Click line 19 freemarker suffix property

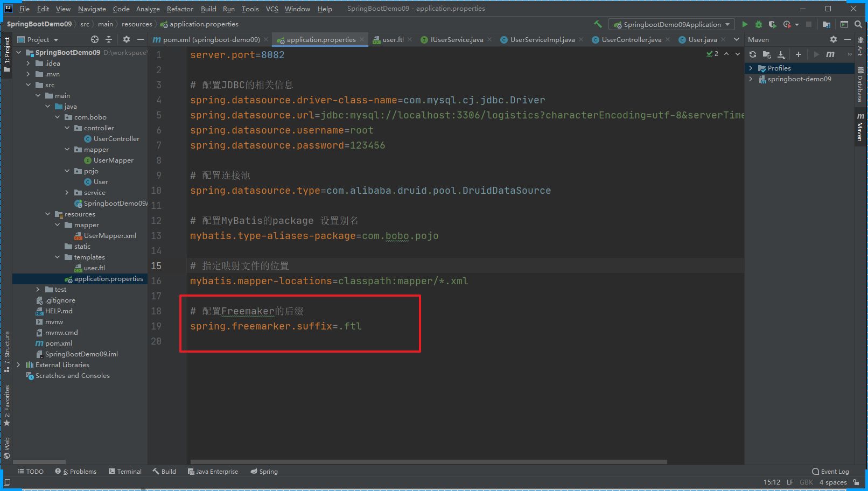276,326
